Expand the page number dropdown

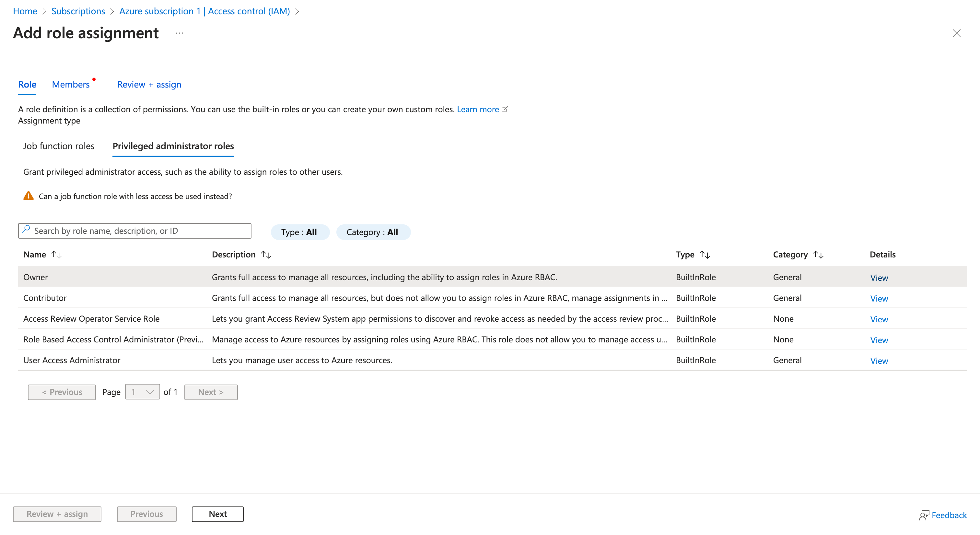coord(142,392)
